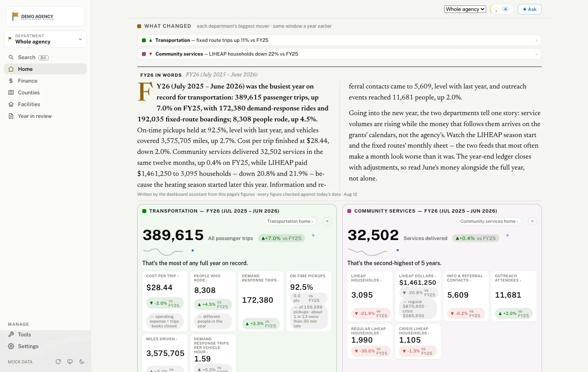The image size is (588, 372).
Task: Open Facilities in the sidebar
Action: click(x=45, y=104)
